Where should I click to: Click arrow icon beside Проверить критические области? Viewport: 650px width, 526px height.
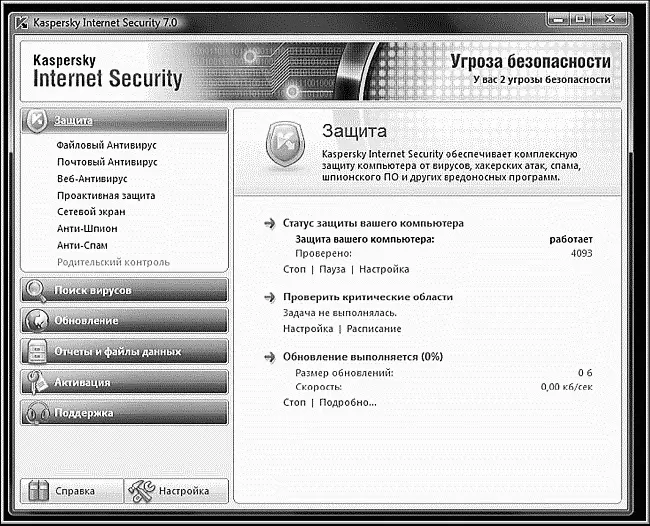coord(270,298)
